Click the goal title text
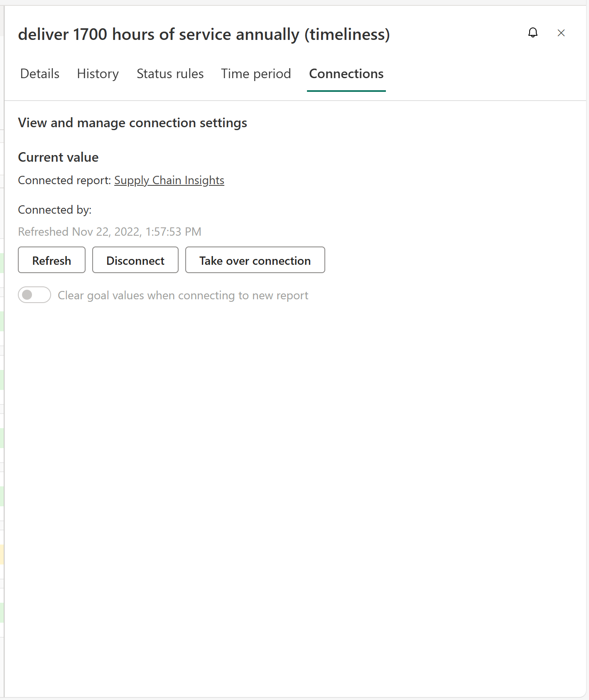This screenshot has height=700, width=589. [204, 34]
